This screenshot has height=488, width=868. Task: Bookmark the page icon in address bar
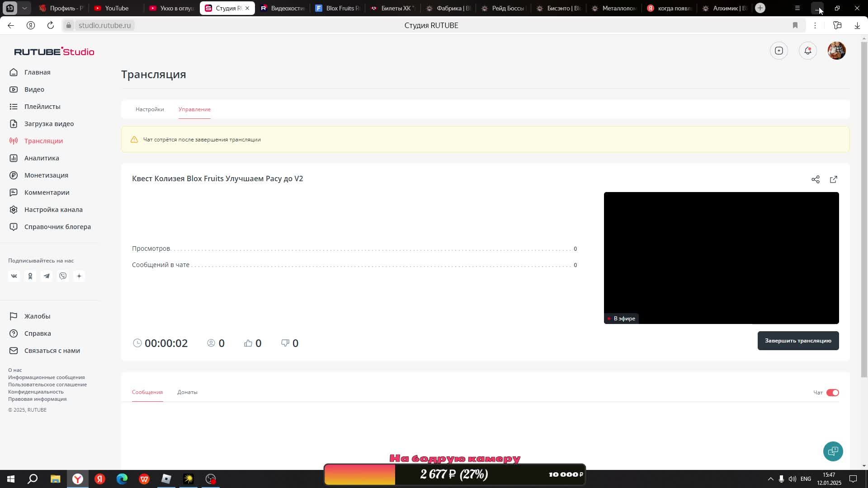click(x=795, y=25)
